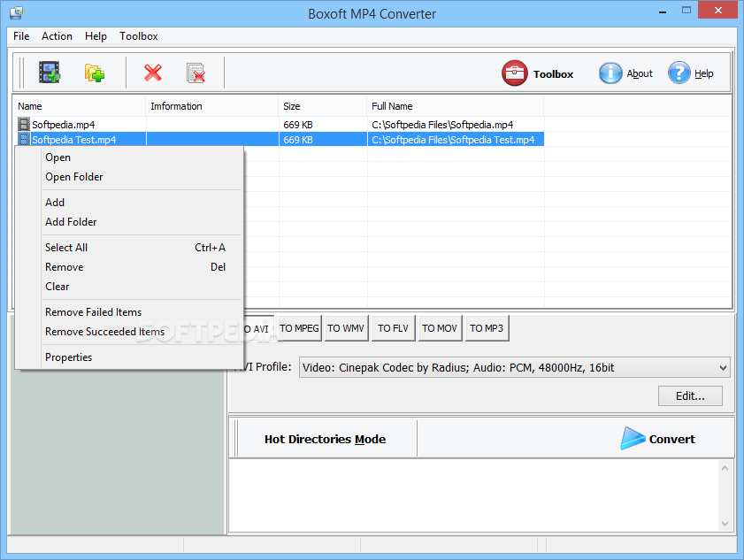The image size is (744, 560).
Task: Choose Clear in the context menu
Action: [x=129, y=287]
